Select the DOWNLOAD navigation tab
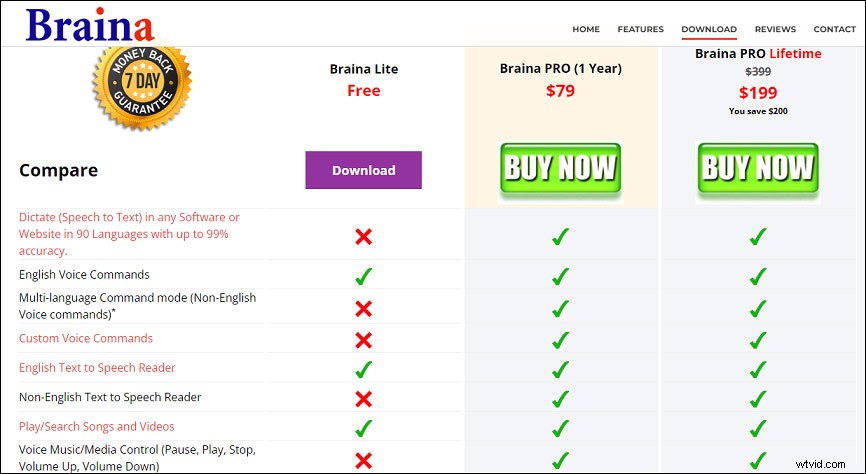Screen dimensions: 866x474 pyautogui.click(x=709, y=29)
